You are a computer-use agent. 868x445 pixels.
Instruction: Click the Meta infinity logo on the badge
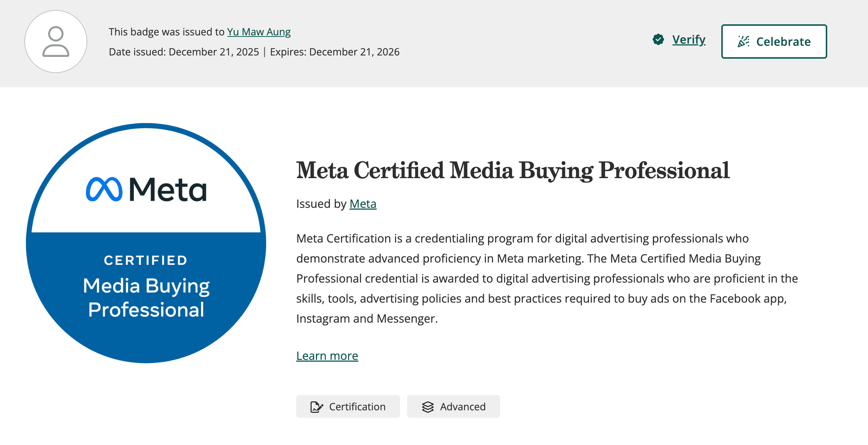click(x=105, y=189)
